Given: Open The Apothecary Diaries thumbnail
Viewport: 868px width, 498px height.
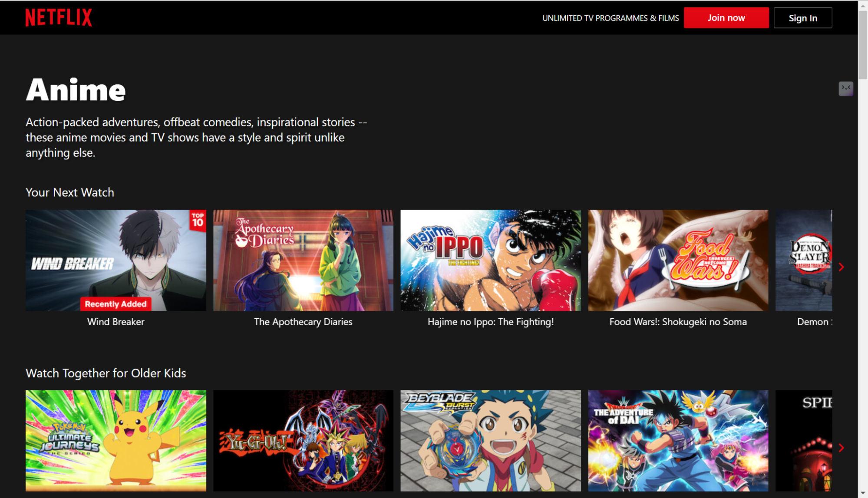Looking at the screenshot, I should click(303, 260).
